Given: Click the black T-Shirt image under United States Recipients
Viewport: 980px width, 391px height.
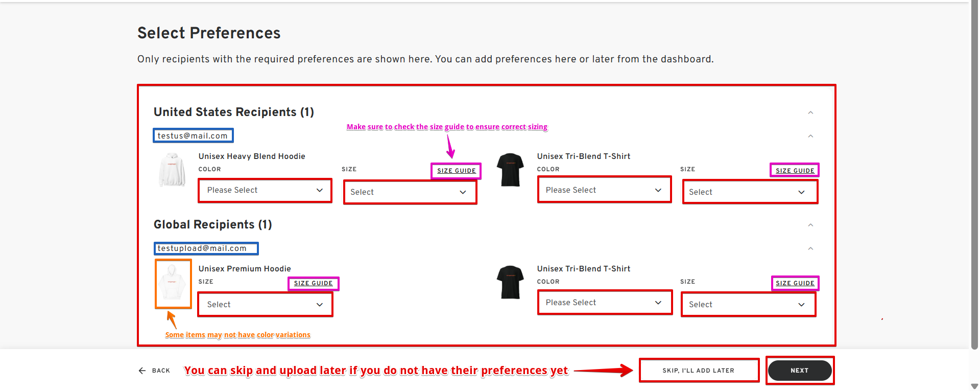Looking at the screenshot, I should 510,170.
